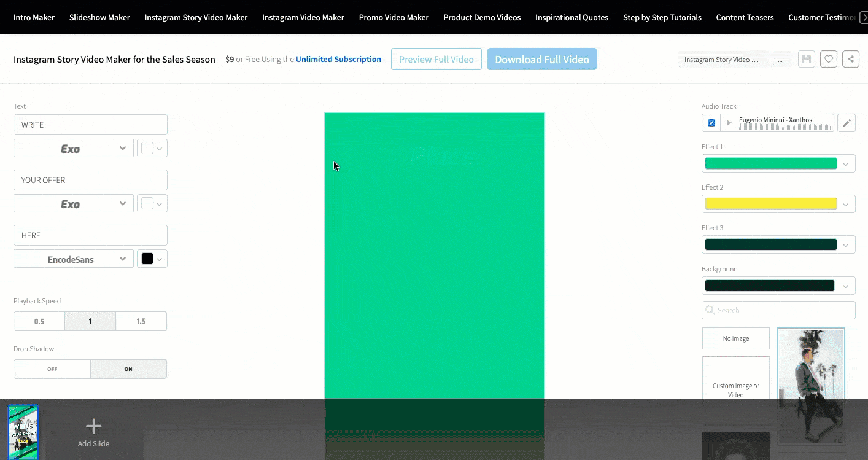Image resolution: width=868 pixels, height=460 pixels.
Task: Toggle the Audio Track checkbox
Action: [711, 123]
